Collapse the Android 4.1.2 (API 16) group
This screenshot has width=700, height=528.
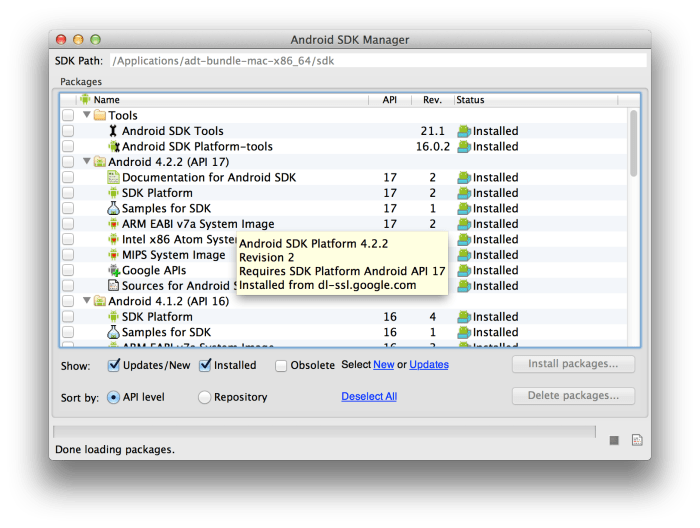[87, 301]
